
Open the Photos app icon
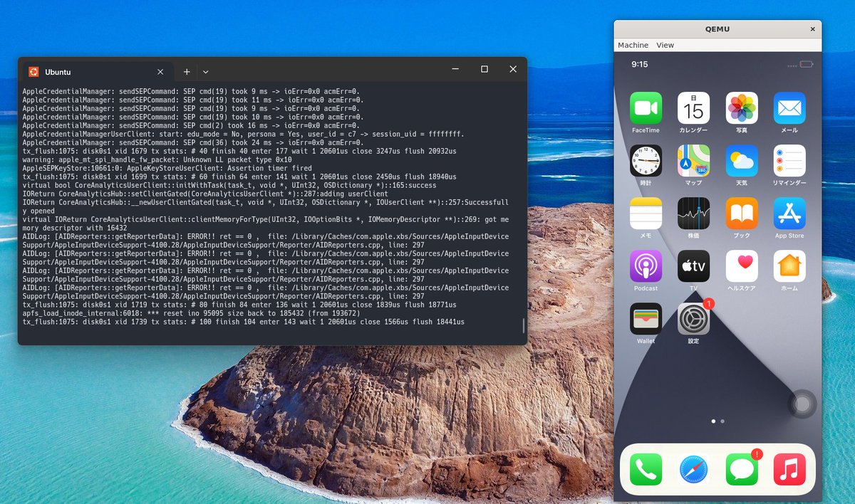(742, 108)
